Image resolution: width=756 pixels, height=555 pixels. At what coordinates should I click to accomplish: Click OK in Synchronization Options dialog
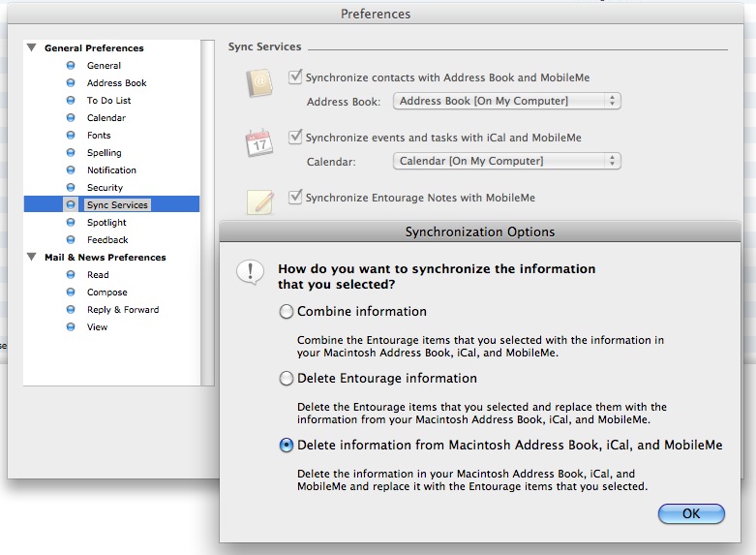(x=691, y=513)
